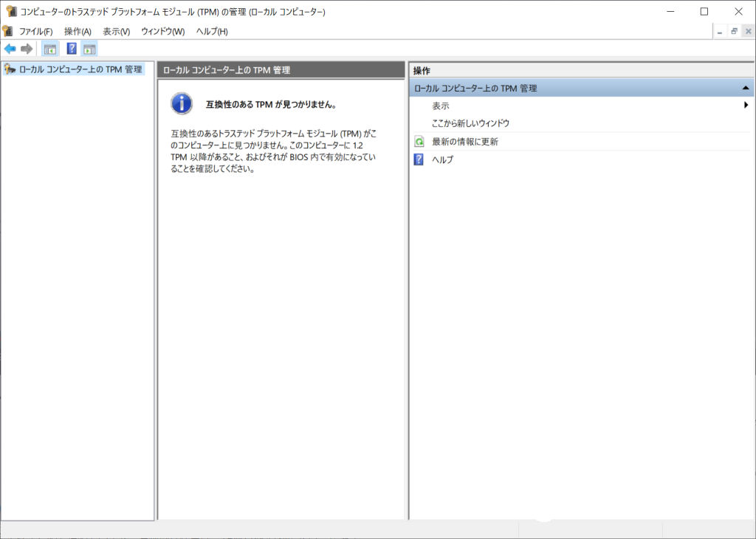756x539 pixels.
Task: Expand the 表示 submenu arrow in actions pane
Action: [x=746, y=106]
